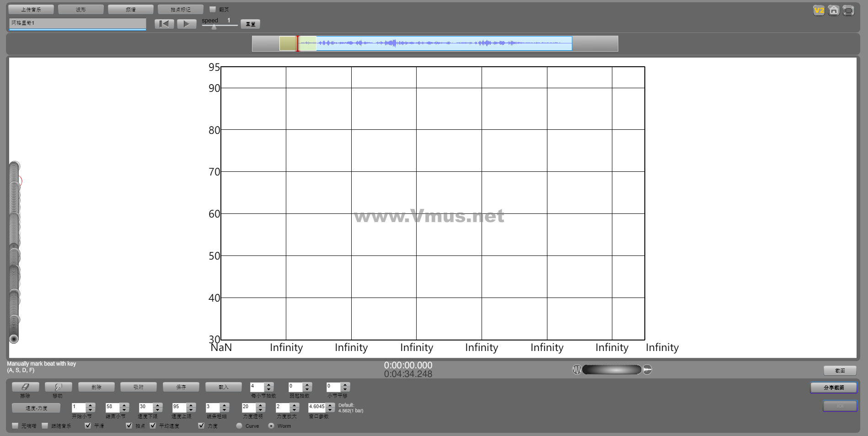Click the large waveform icon right of zoom bar
This screenshot has height=436, width=868.
point(647,370)
